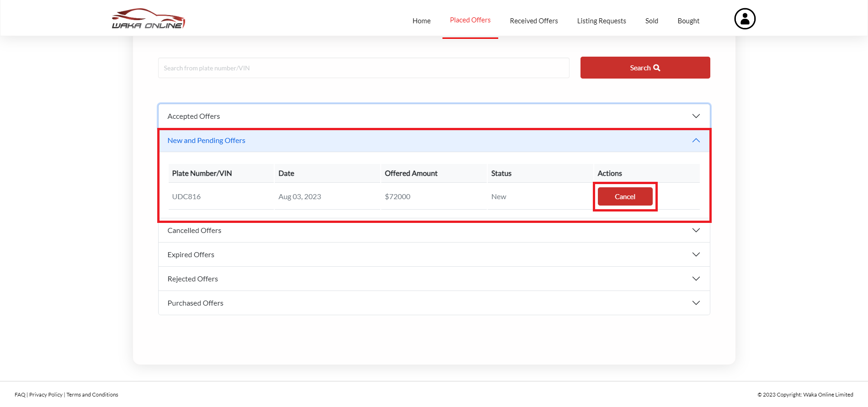The width and height of the screenshot is (868, 407).
Task: Collapse the New and Pending Offers section
Action: coord(434,140)
